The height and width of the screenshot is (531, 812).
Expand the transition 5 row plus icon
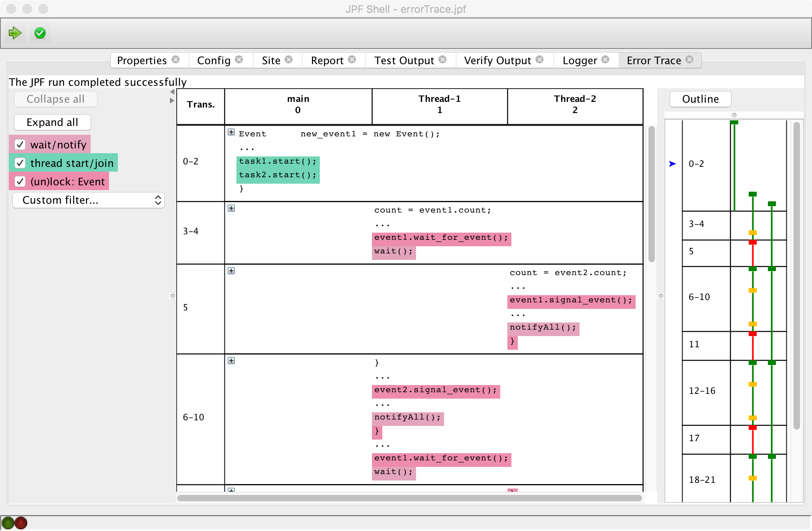231,271
